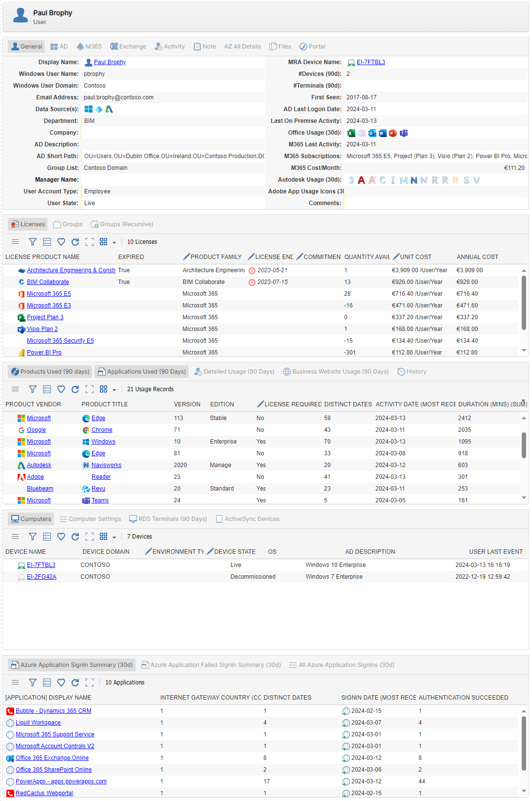532x801 pixels.
Task: Click the filter icon above 21 Usage Records
Action: (33, 389)
